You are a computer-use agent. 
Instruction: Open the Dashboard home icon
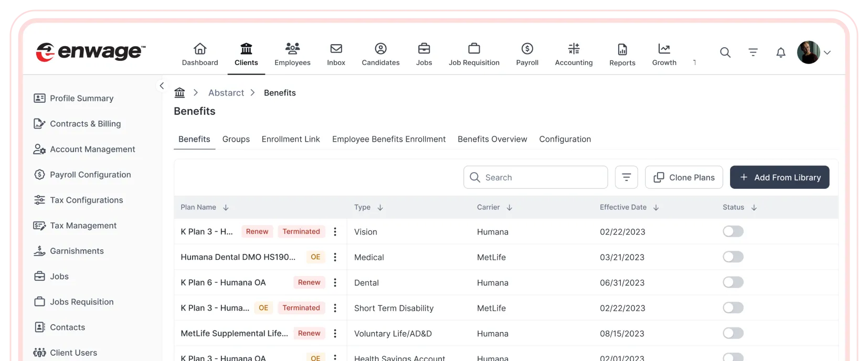[x=200, y=49]
